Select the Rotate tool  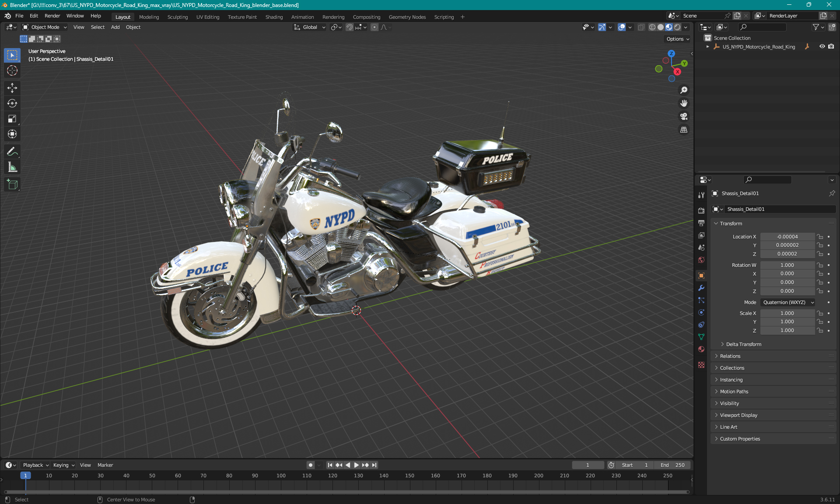pos(12,103)
